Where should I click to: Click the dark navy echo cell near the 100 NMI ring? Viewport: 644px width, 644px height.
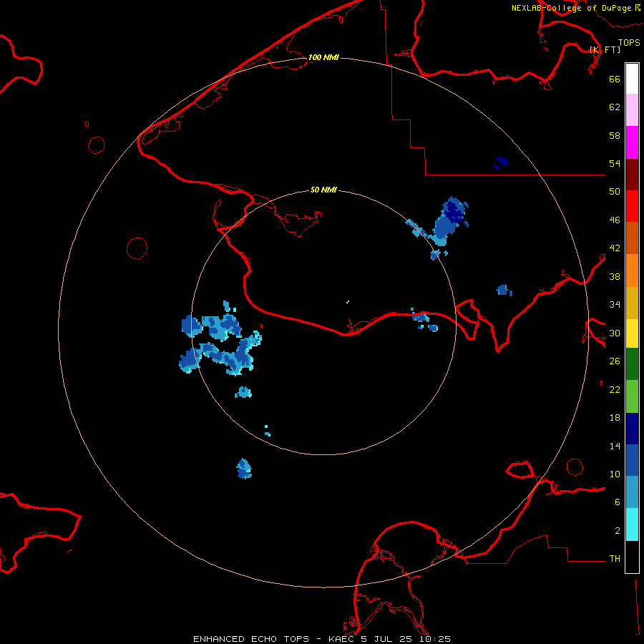pos(501,163)
